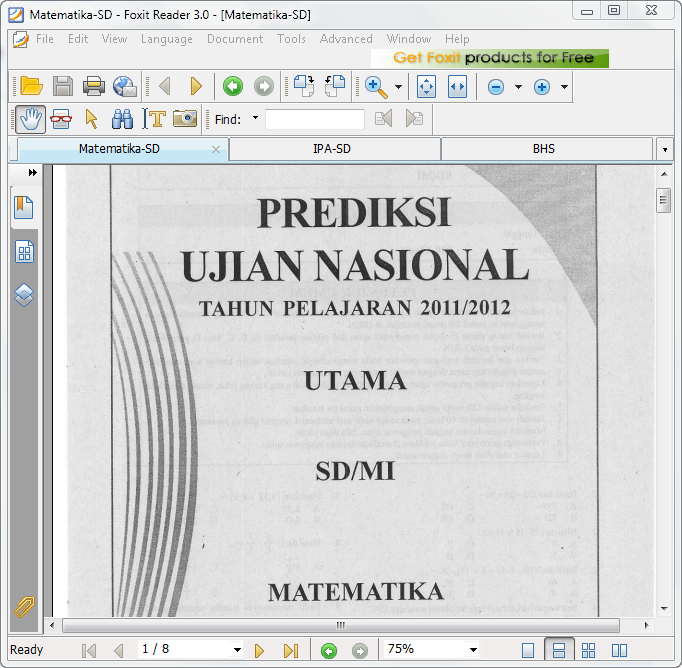This screenshot has height=668, width=682.
Task: Click the Fit Width icon
Action: tap(458, 86)
